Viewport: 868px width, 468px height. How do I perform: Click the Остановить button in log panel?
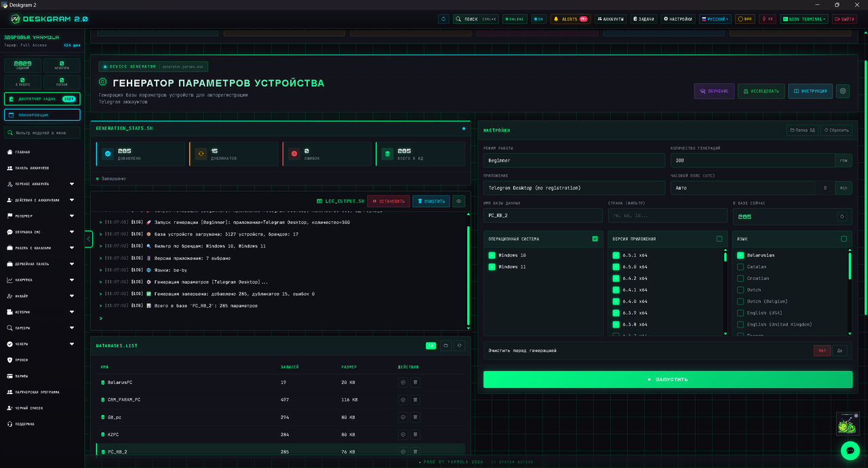pos(389,201)
